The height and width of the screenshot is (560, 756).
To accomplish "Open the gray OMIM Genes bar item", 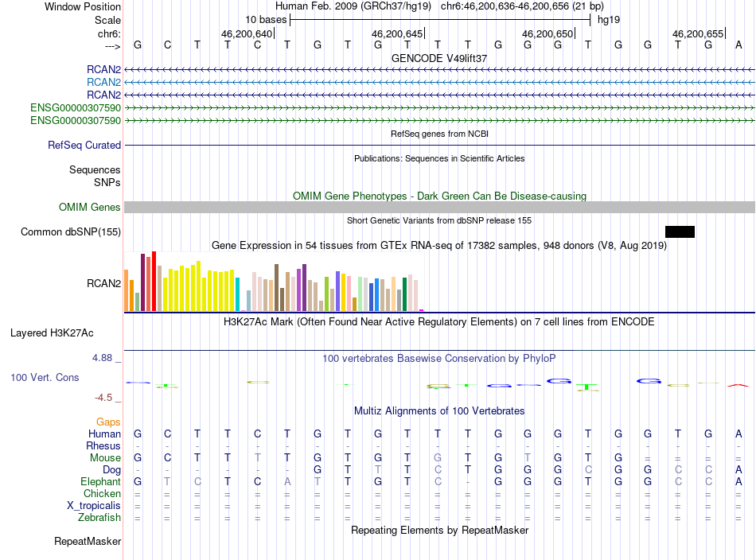I will (440, 208).
